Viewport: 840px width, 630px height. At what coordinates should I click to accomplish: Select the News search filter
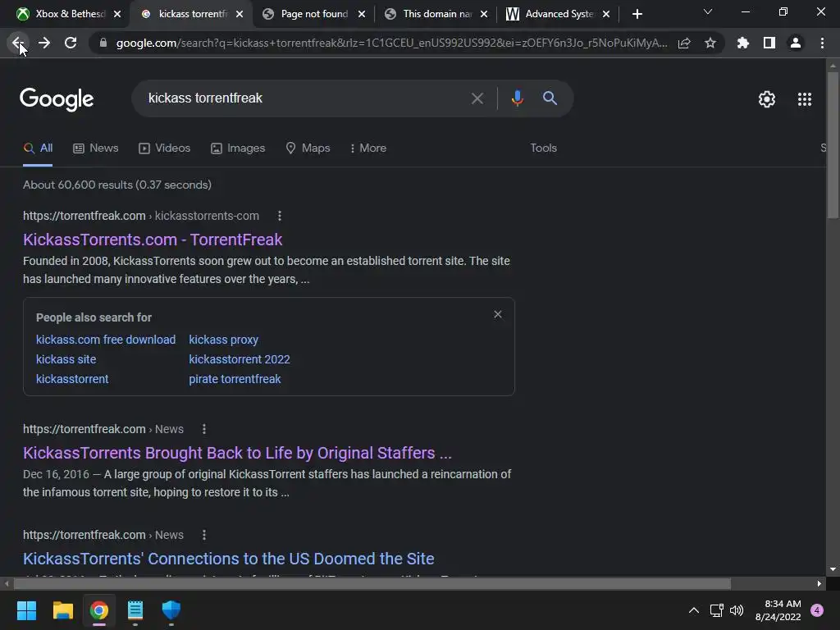[96, 148]
